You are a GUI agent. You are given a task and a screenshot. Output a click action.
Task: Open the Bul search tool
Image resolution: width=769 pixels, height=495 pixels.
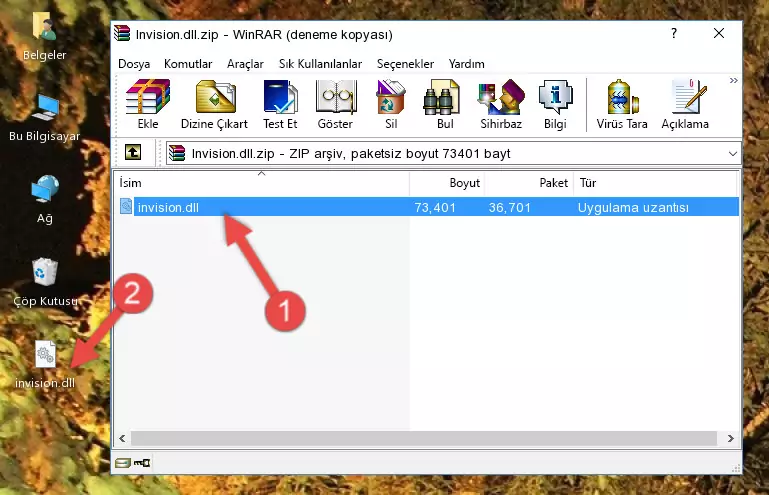click(445, 104)
